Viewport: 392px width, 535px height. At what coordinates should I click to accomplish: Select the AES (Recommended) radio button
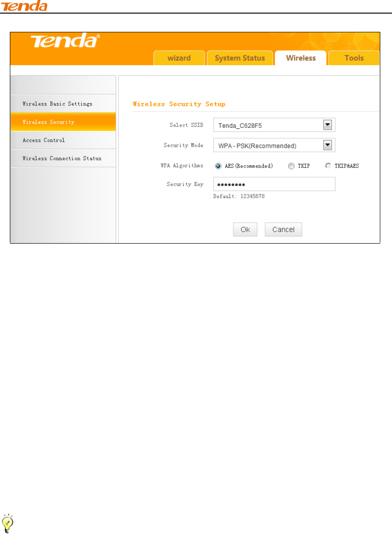pyautogui.click(x=218, y=166)
